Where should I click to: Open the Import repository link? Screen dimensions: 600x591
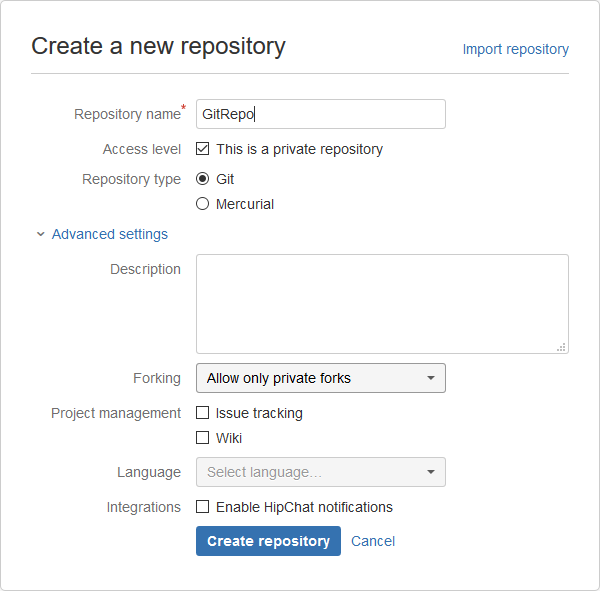pos(515,49)
